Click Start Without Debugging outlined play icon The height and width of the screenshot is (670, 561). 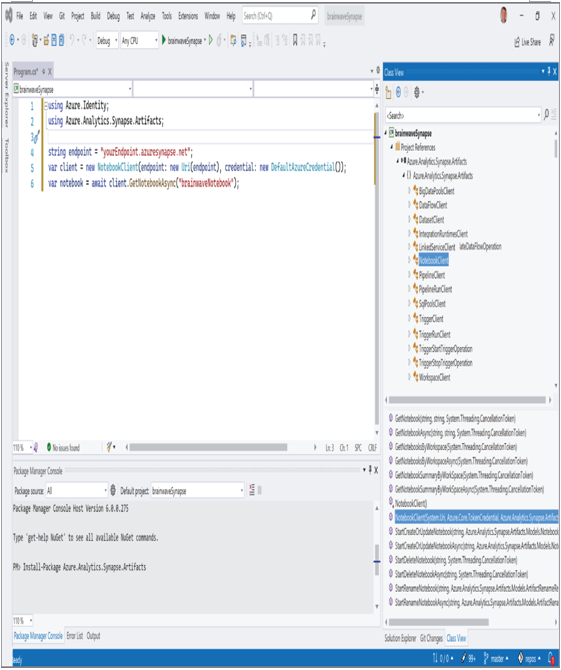(x=211, y=40)
